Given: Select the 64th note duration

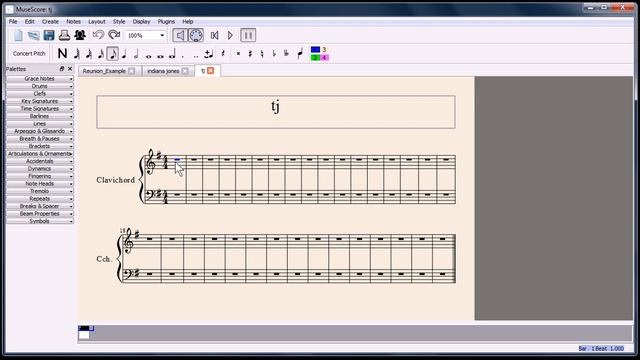Looking at the screenshot, I should pyautogui.click(x=77, y=53).
